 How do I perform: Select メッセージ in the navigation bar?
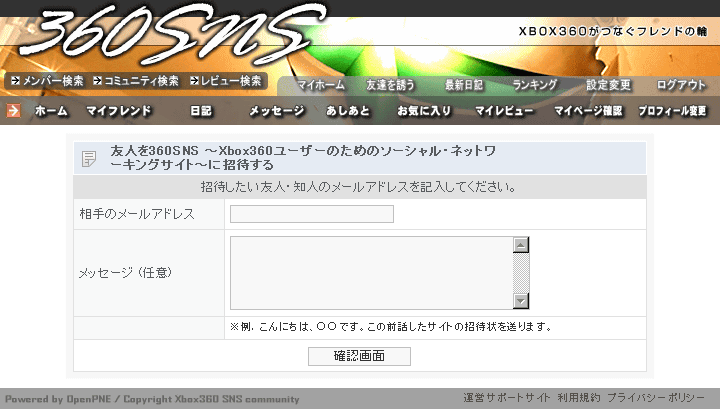pyautogui.click(x=276, y=111)
